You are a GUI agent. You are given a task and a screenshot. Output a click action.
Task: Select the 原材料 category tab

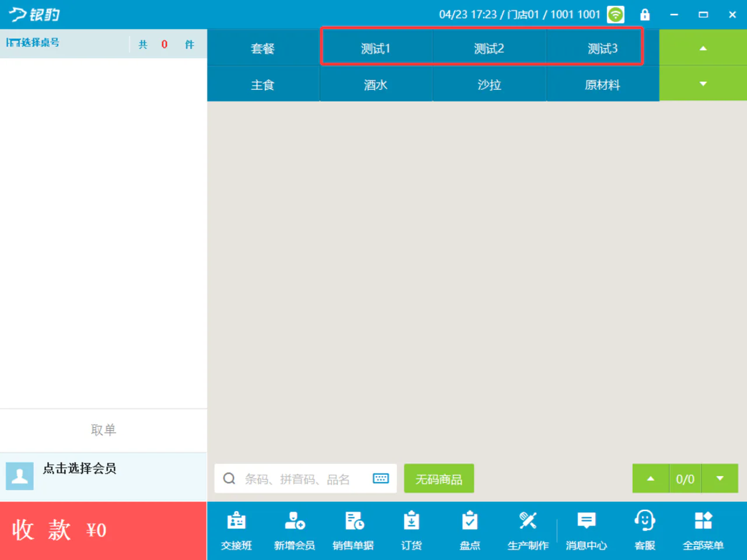pos(602,85)
